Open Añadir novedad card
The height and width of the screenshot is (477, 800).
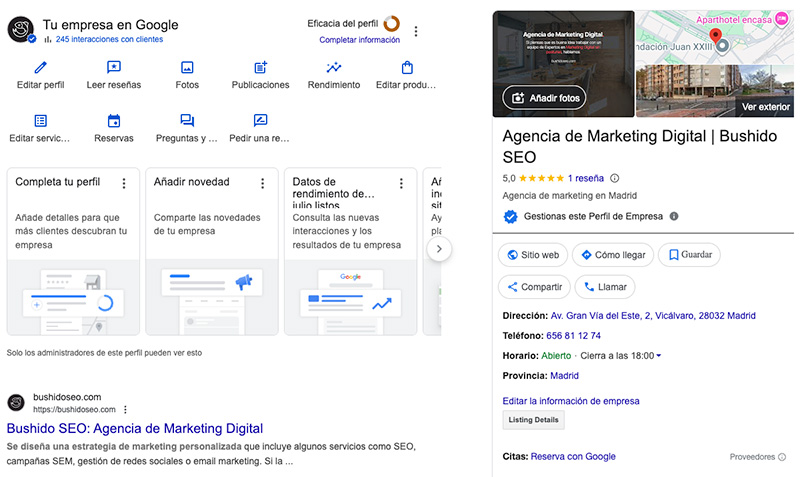[x=212, y=252]
